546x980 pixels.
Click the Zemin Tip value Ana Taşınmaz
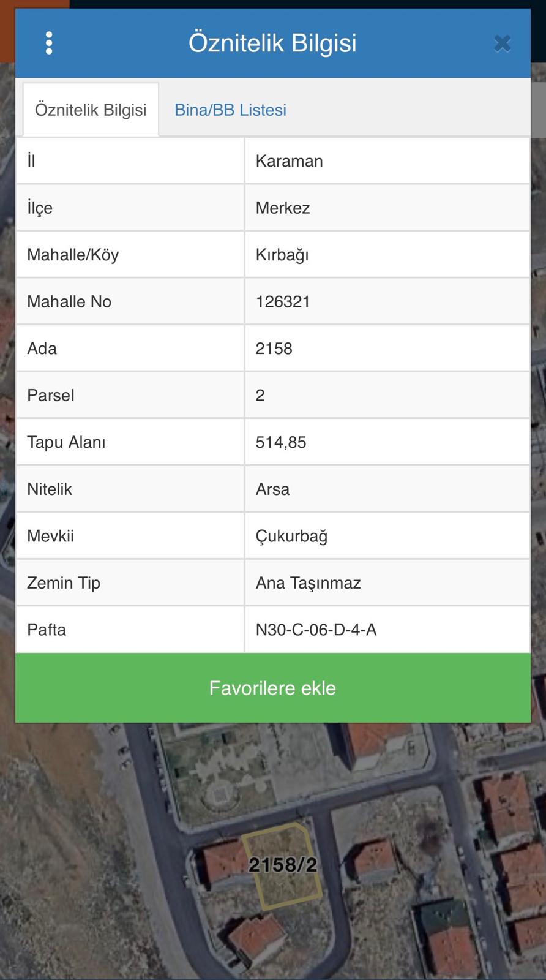tap(308, 583)
